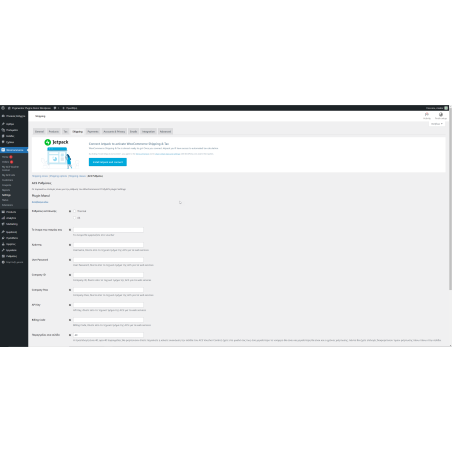Open the Activity flag icon panel
The image size is (452, 452).
tap(427, 116)
